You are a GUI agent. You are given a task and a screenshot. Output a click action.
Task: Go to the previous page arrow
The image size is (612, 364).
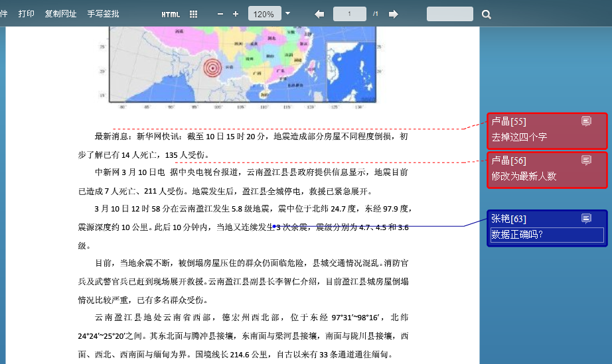click(x=319, y=14)
